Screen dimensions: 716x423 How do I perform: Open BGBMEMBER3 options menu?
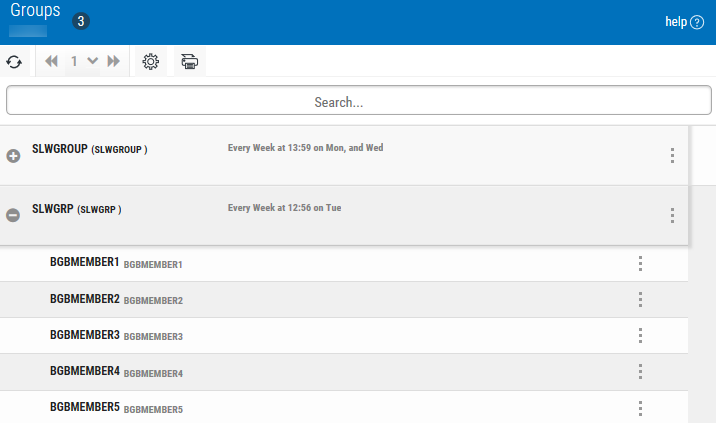(x=640, y=336)
